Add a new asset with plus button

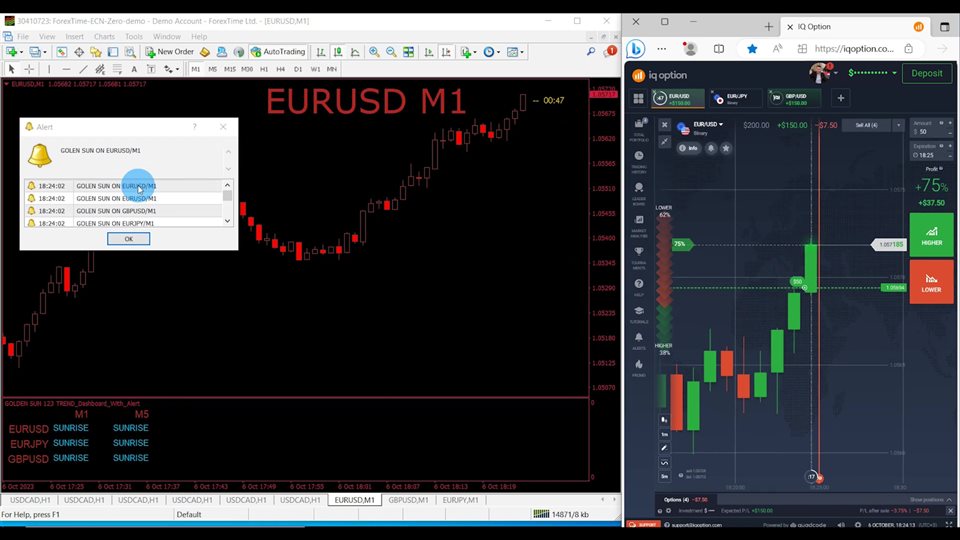pos(841,98)
